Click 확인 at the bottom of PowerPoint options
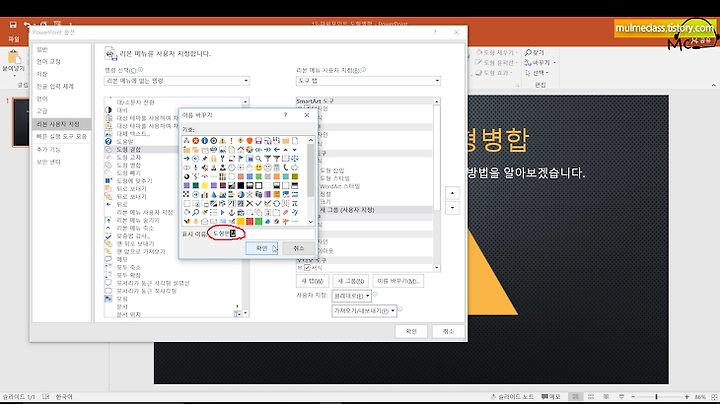The height and width of the screenshot is (404, 720). tap(411, 331)
